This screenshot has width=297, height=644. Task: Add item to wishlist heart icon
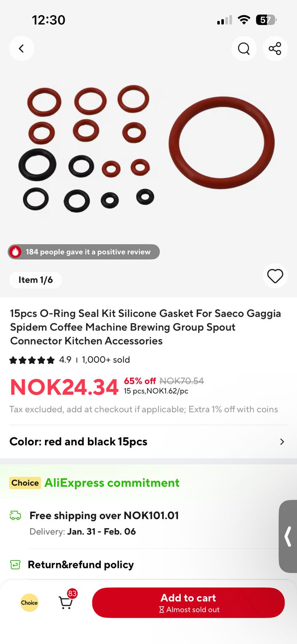275,276
